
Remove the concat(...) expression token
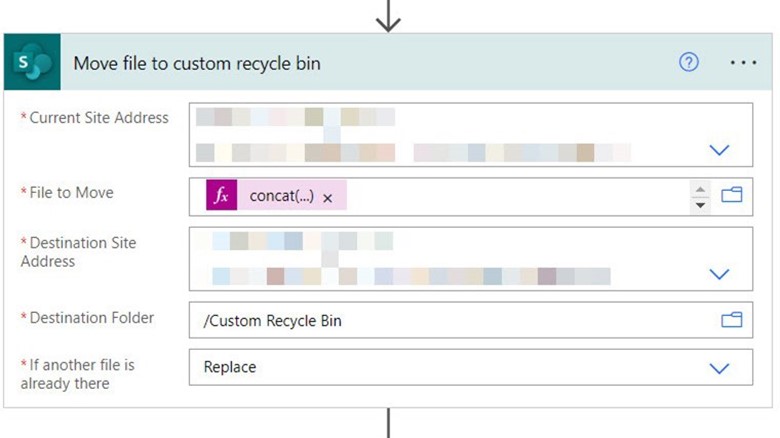pos(328,198)
